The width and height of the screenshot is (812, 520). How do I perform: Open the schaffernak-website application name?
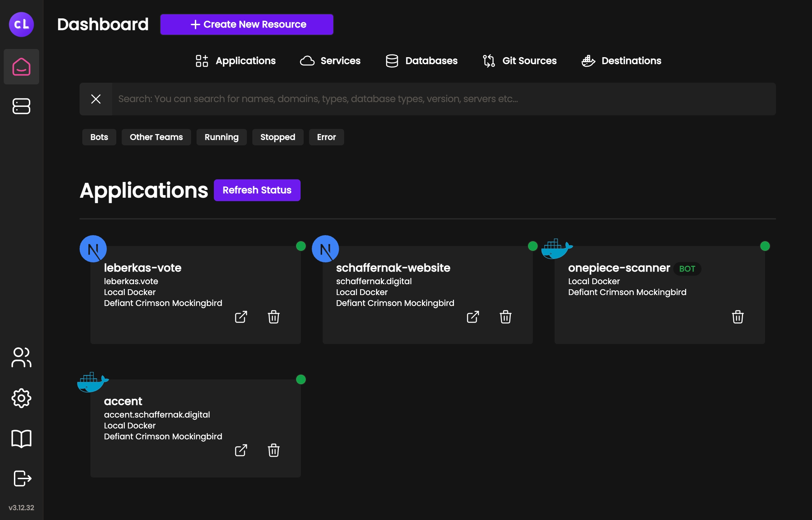[393, 268]
